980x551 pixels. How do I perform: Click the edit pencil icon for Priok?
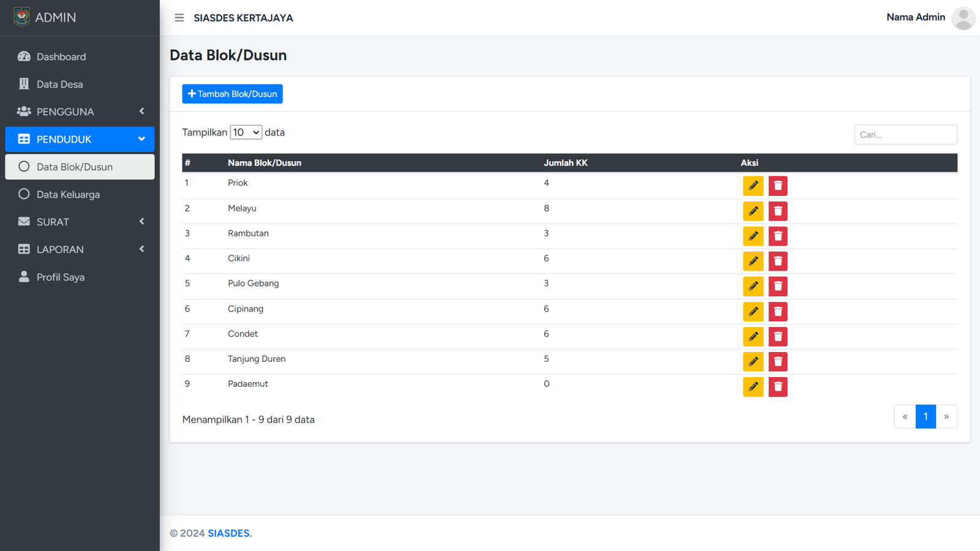[753, 186]
